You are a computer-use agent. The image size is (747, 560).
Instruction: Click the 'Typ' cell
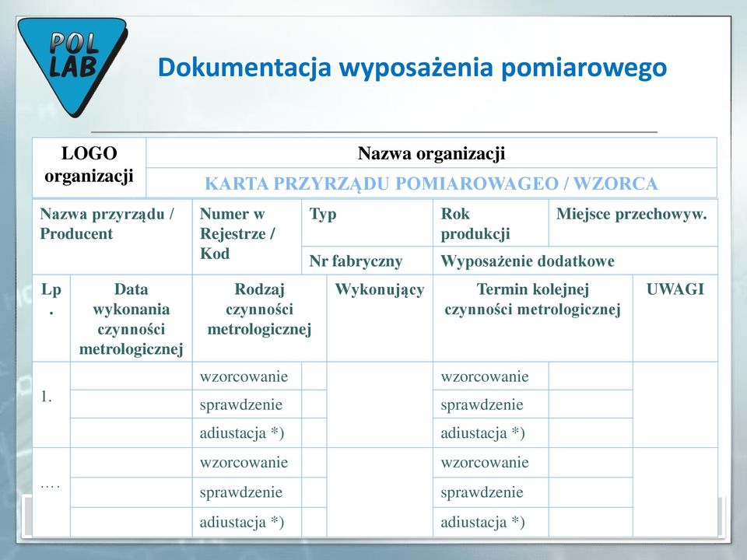pyautogui.click(x=367, y=222)
